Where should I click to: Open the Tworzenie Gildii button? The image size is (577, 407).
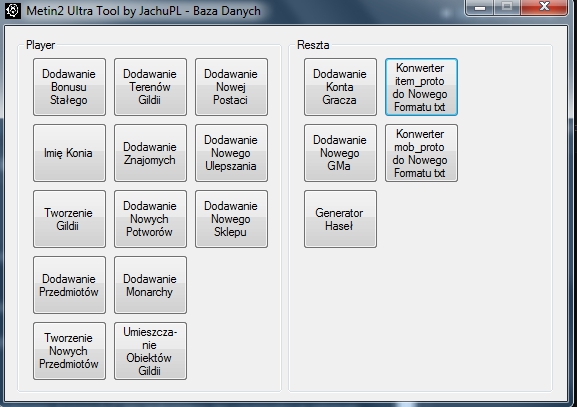[x=69, y=219]
